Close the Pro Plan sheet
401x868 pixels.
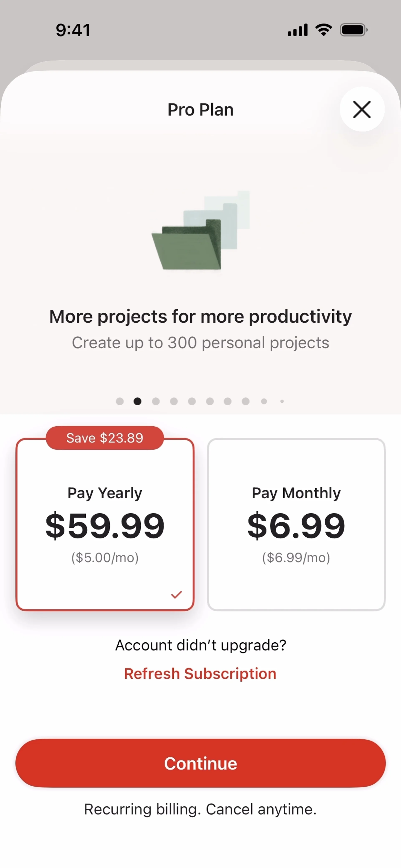362,109
